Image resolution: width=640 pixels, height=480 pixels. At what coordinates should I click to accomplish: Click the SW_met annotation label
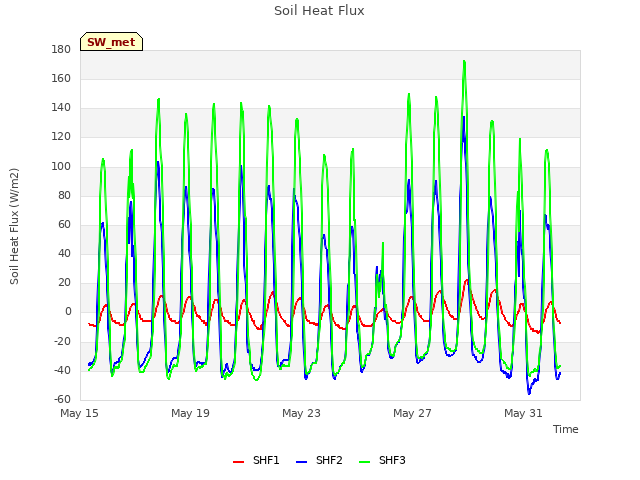tap(111, 42)
